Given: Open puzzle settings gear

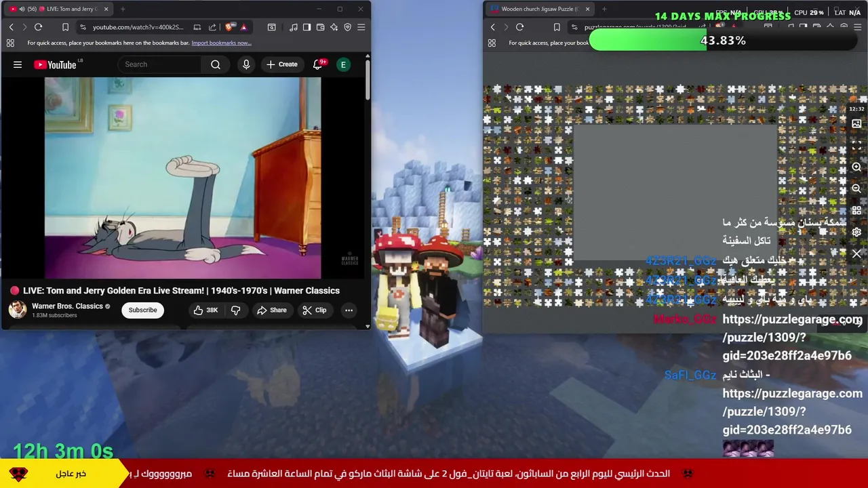Looking at the screenshot, I should (856, 232).
